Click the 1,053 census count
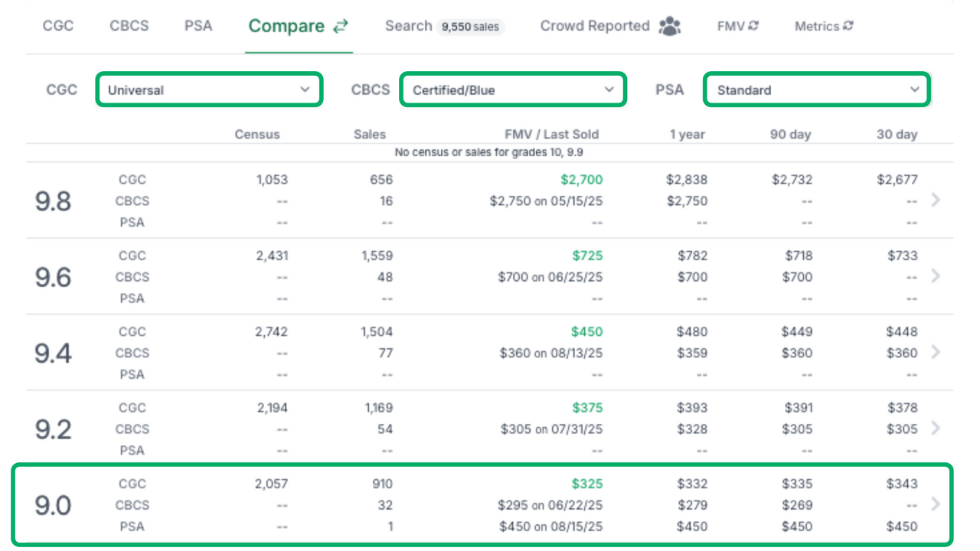Image resolution: width=980 pixels, height=551 pixels. pyautogui.click(x=272, y=180)
